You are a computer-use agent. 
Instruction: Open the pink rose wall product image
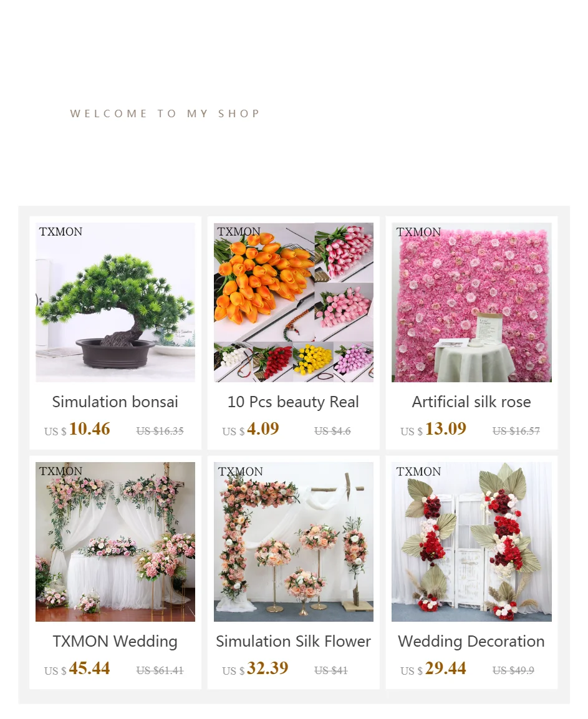(x=471, y=302)
